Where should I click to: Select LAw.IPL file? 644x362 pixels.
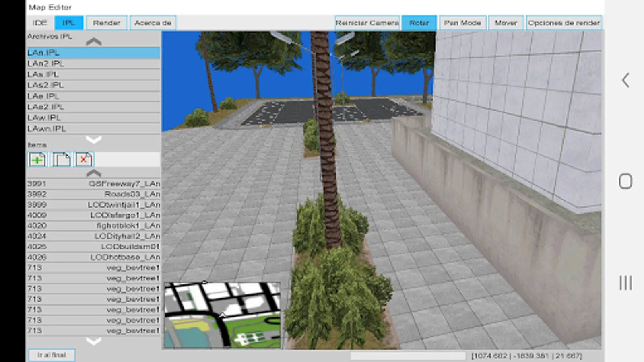(93, 118)
